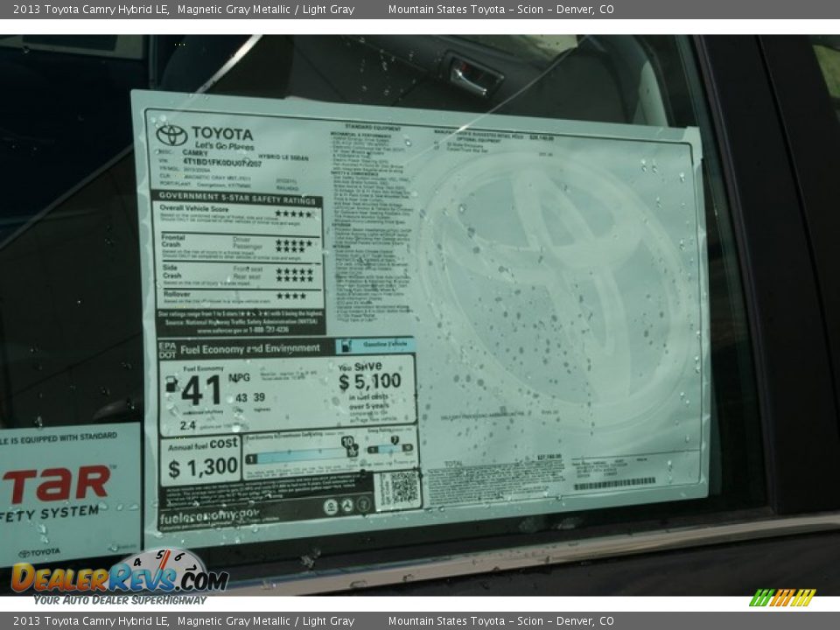Image resolution: width=840 pixels, height=630 pixels.
Task: Click the red 'TAR' Star Safety System lettering
Action: pyautogui.click(x=57, y=485)
